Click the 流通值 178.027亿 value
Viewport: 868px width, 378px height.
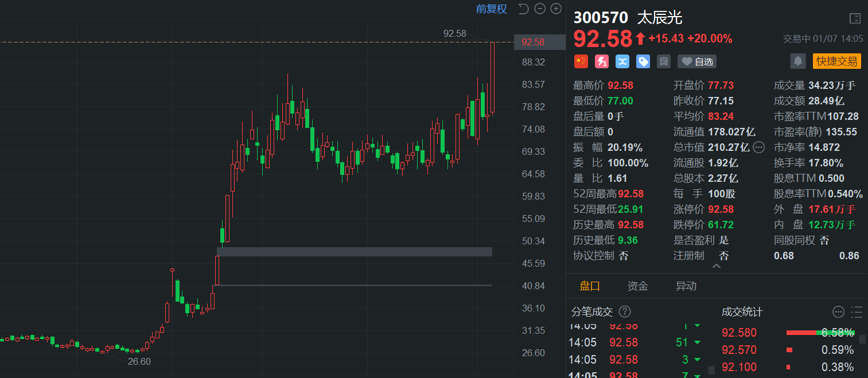pos(731,132)
